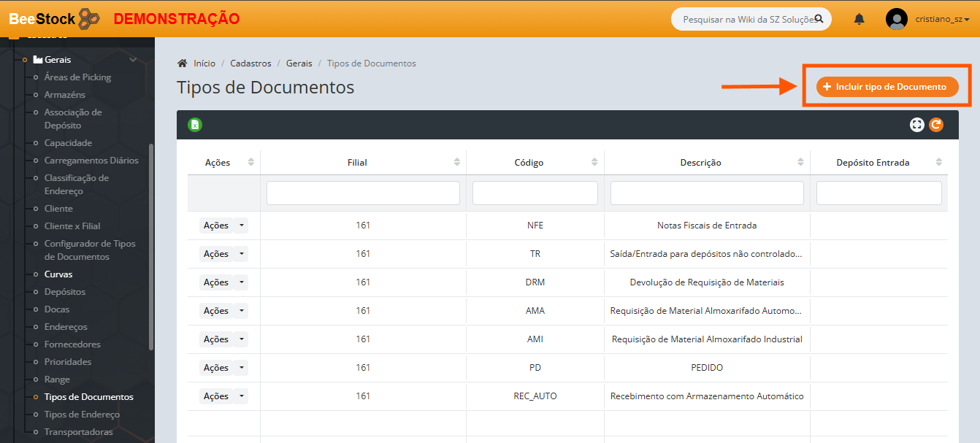Collapse the Gerais menu section
The height and width of the screenshot is (443, 980).
coord(132,60)
